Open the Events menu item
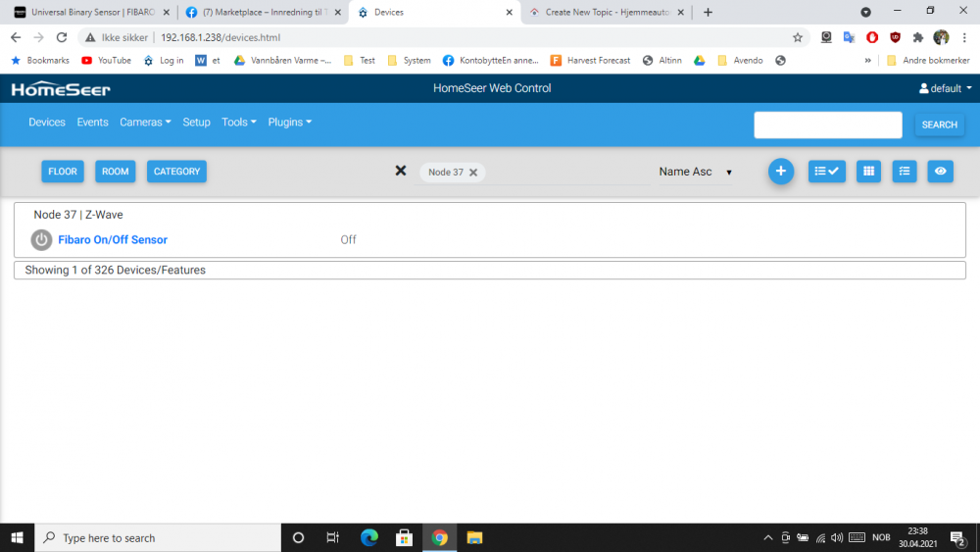This screenshot has width=980, height=552. click(x=92, y=123)
